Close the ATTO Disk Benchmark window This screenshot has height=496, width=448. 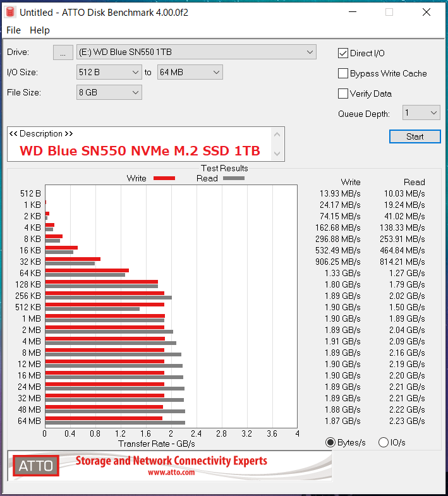tap(427, 12)
